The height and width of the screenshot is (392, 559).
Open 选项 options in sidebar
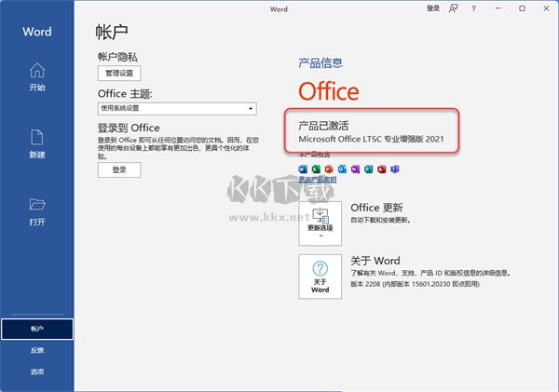click(x=37, y=372)
